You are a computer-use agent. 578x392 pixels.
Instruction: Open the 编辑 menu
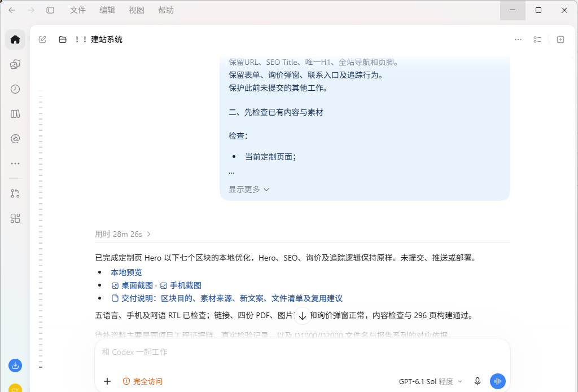point(107,10)
